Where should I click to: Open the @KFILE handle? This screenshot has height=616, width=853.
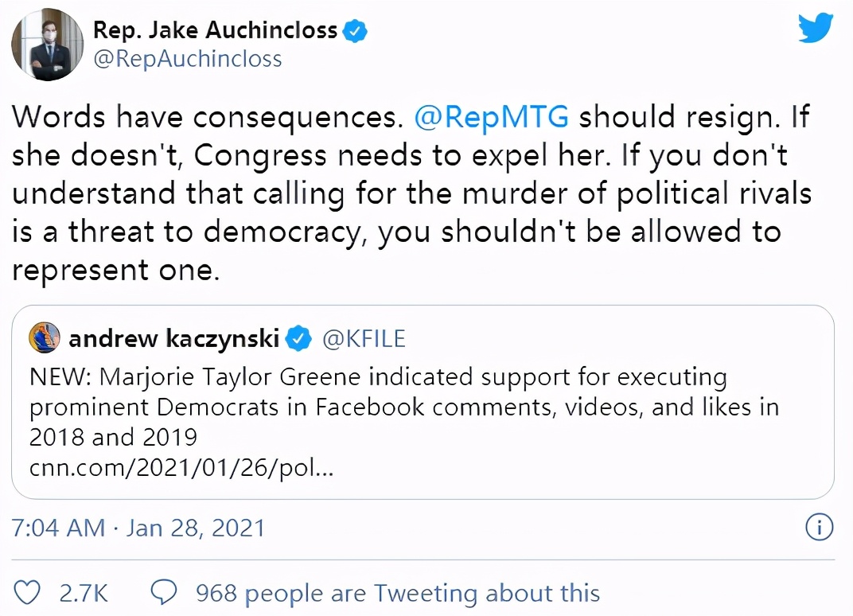363,339
